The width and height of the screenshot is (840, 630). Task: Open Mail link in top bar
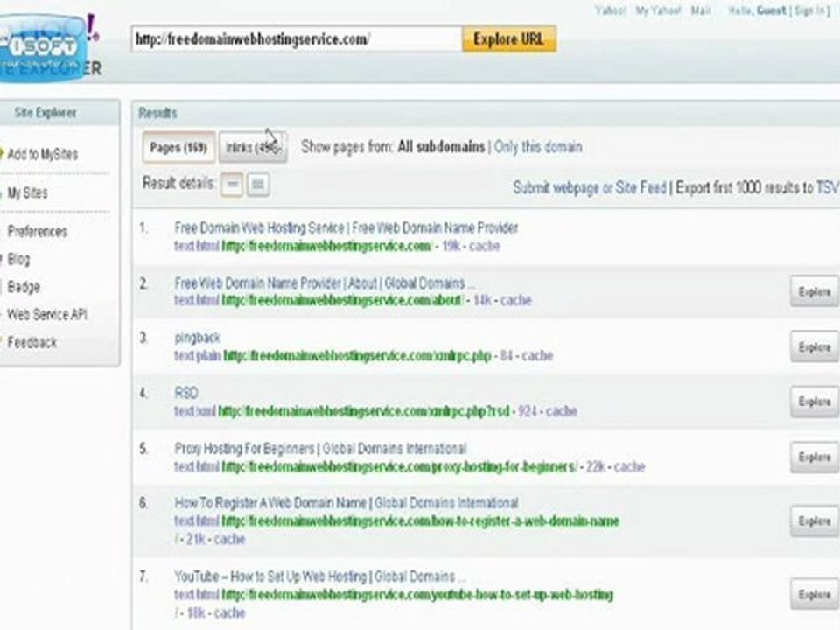click(x=701, y=10)
